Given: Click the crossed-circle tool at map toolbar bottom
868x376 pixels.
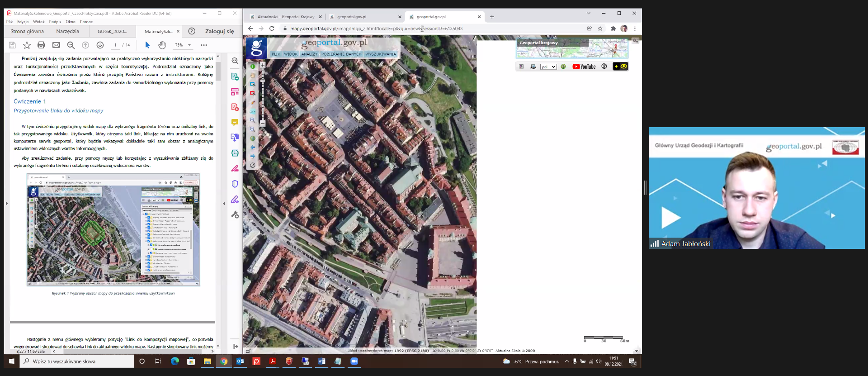Looking at the screenshot, I should click(x=253, y=165).
